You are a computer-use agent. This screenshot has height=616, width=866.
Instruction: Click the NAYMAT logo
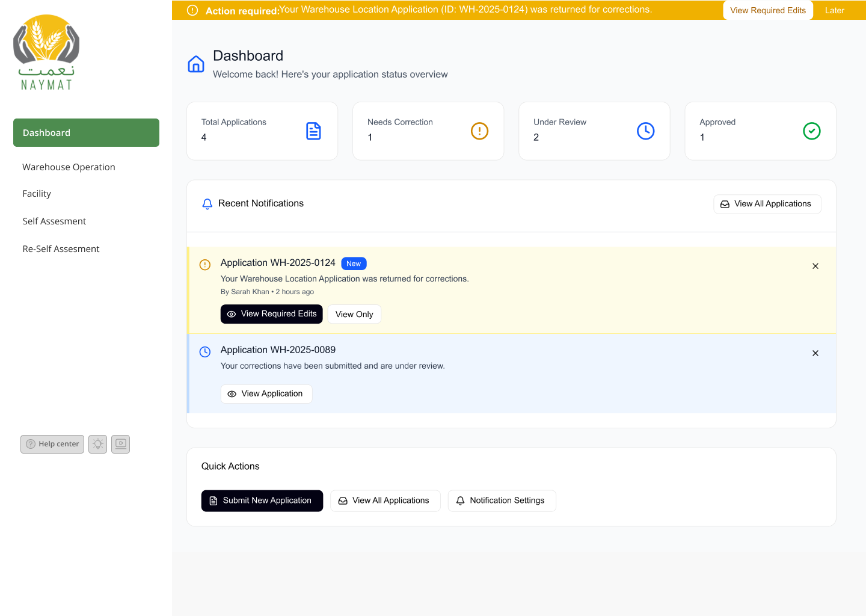click(x=46, y=53)
